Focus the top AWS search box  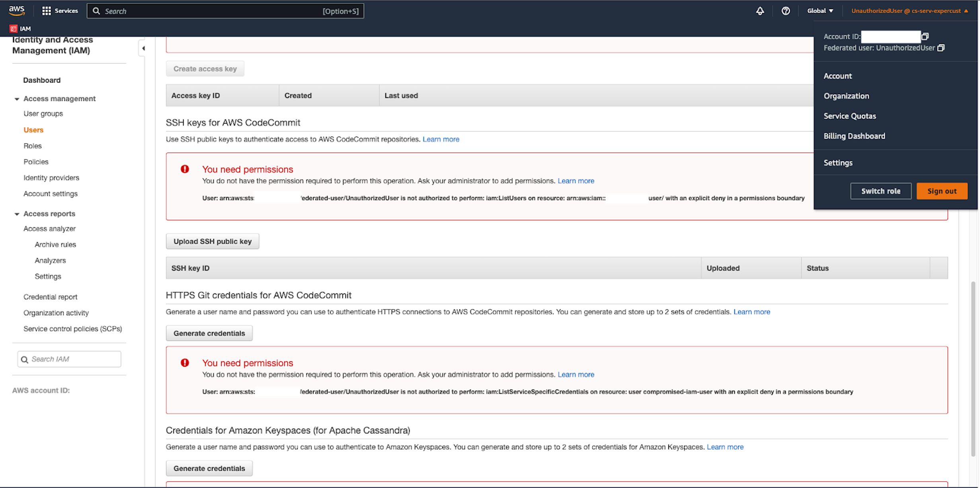(x=225, y=11)
